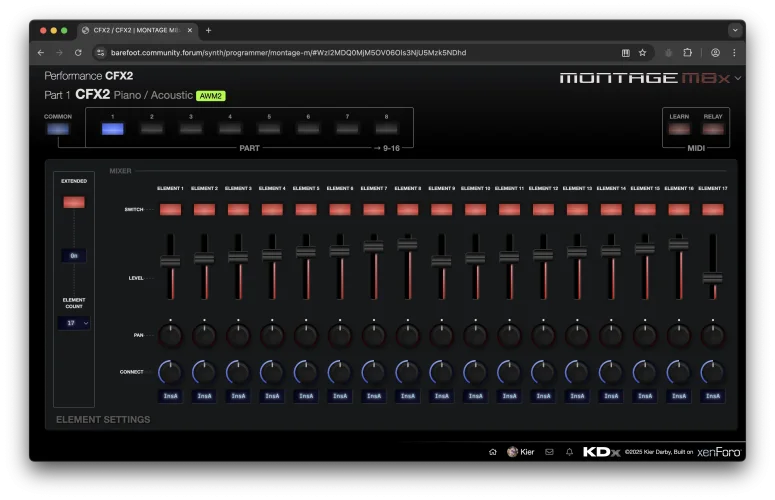The height and width of the screenshot is (500, 775).
Task: Bookmark this page with the star icon
Action: (643, 53)
